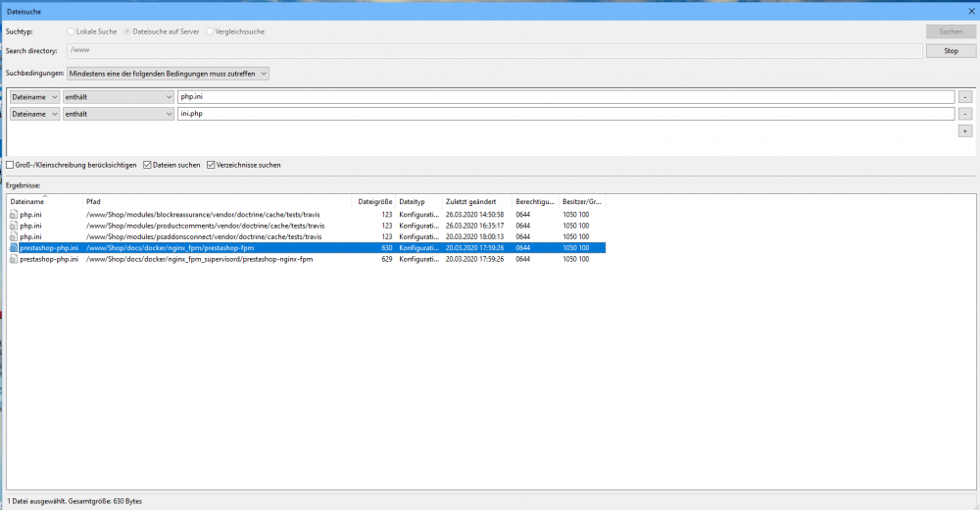This screenshot has width=980, height=510.
Task: Remove the ini.php condition with minus button
Action: coord(965,114)
